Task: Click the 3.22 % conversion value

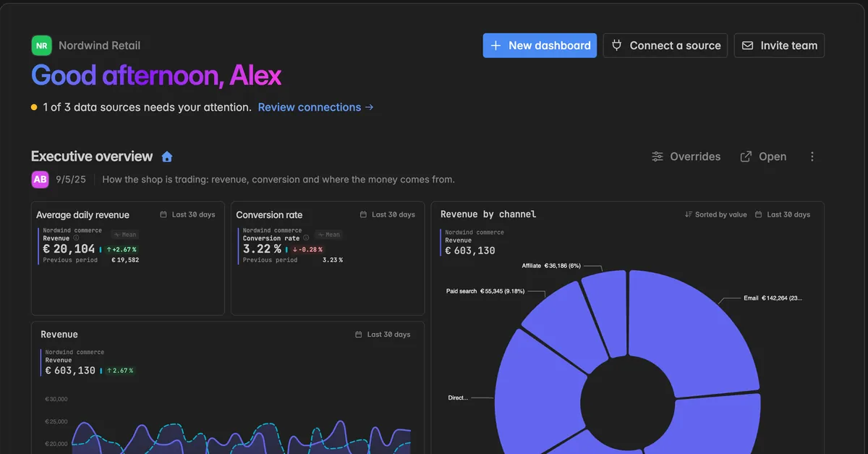Action: tap(262, 249)
